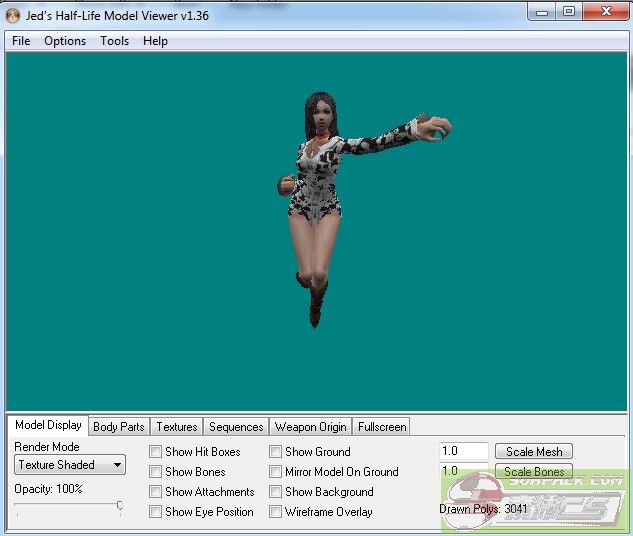Enable the Show Ground checkbox

click(275, 452)
